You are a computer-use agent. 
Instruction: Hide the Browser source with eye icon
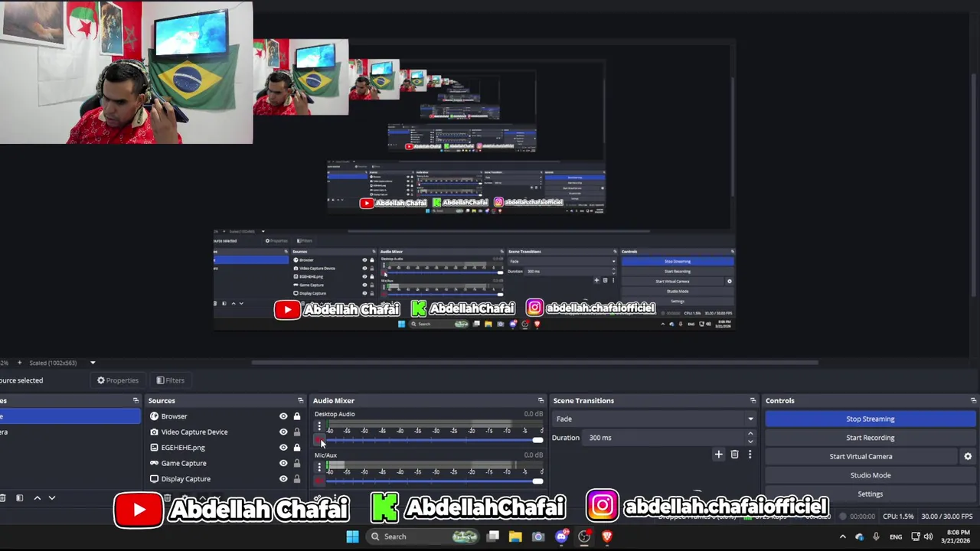283,416
